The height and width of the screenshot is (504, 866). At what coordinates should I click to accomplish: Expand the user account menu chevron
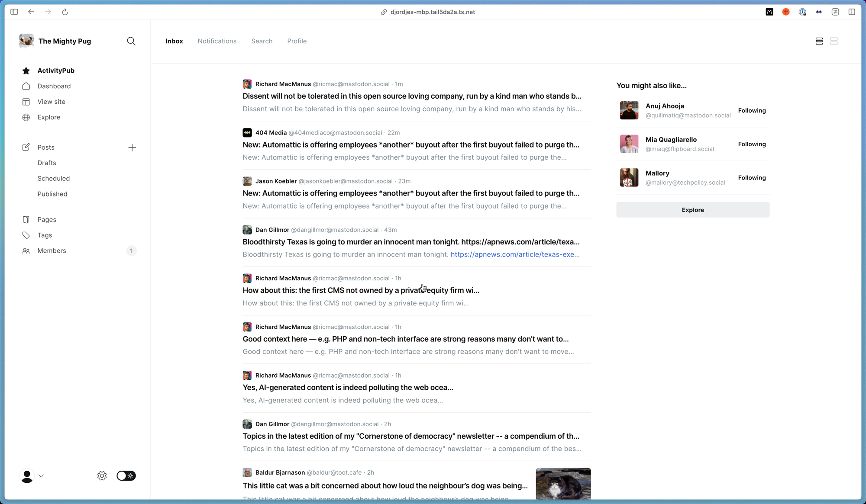(x=41, y=476)
